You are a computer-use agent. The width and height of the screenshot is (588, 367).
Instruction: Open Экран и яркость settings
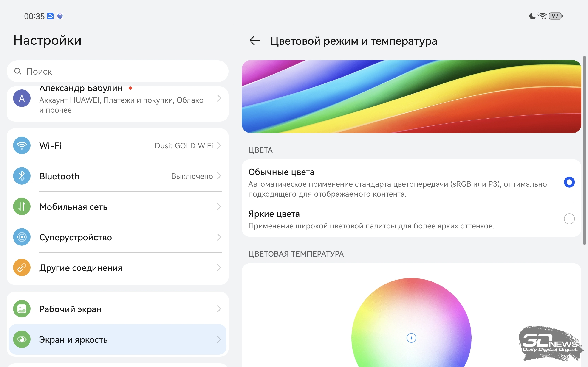tap(118, 339)
